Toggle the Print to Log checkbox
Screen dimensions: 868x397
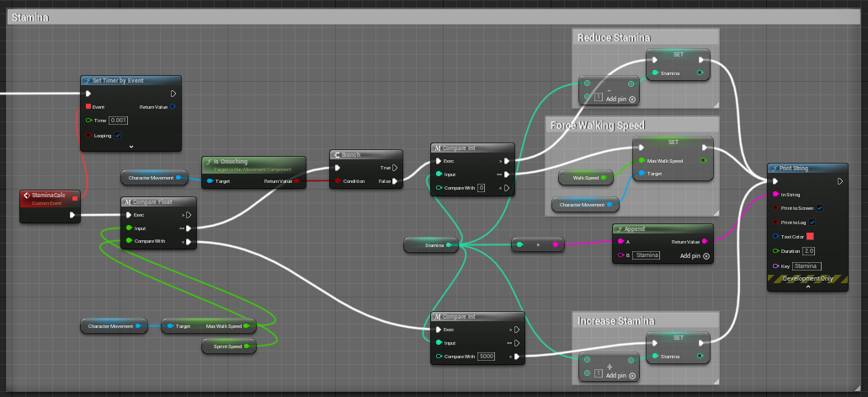click(813, 222)
